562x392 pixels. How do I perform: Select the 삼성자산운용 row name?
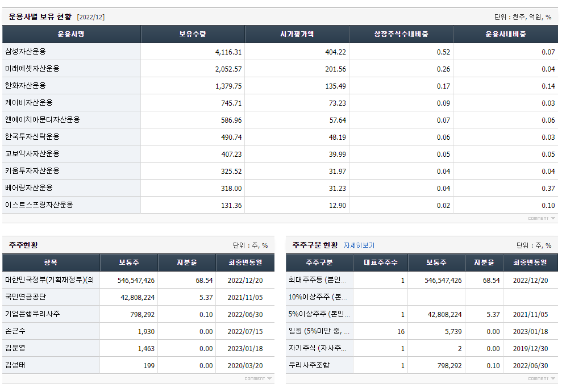(26, 52)
